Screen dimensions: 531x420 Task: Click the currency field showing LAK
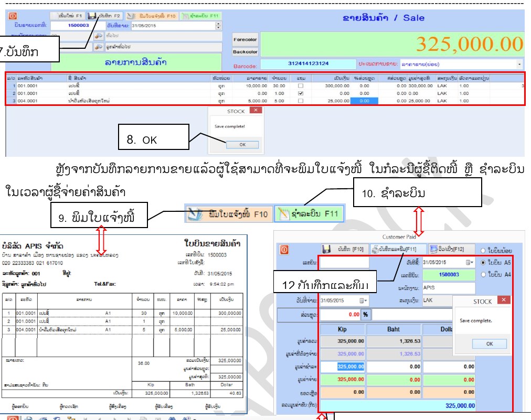point(437,300)
